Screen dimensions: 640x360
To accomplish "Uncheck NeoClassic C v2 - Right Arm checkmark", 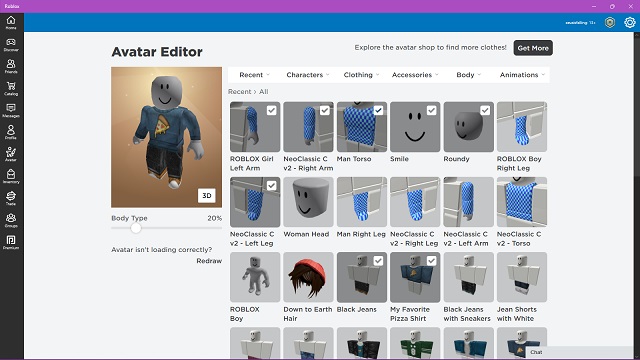I will (x=324, y=110).
